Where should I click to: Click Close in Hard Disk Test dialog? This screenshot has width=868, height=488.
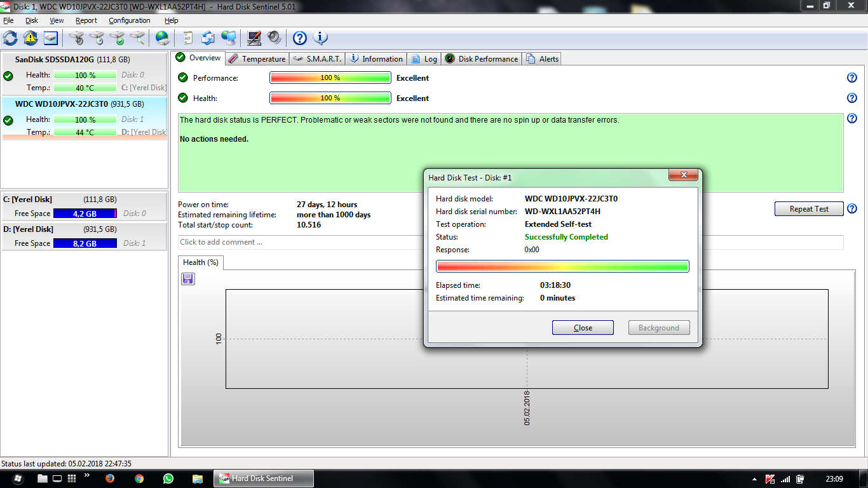[583, 328]
